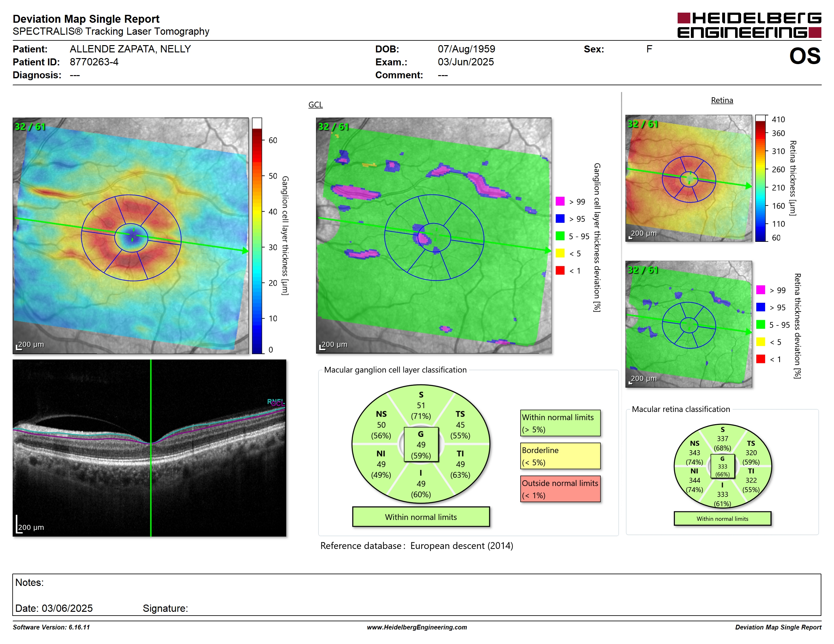Select GCL sector I value 49 (60%)
This screenshot has width=834, height=644.
coord(421,484)
